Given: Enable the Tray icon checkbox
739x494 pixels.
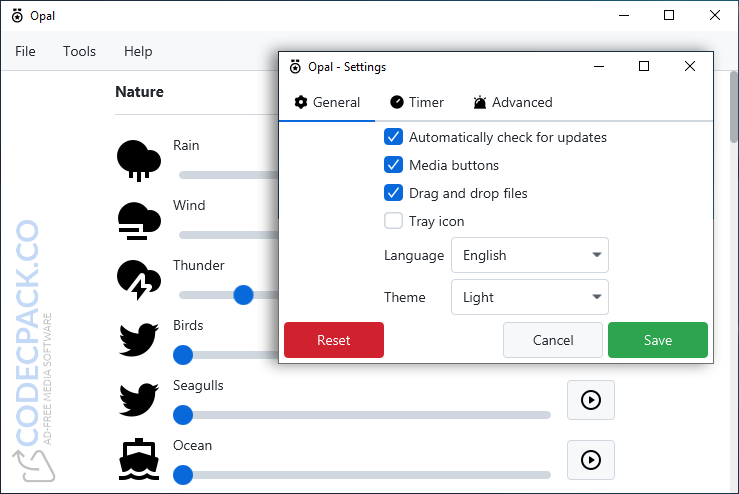Looking at the screenshot, I should click(394, 221).
